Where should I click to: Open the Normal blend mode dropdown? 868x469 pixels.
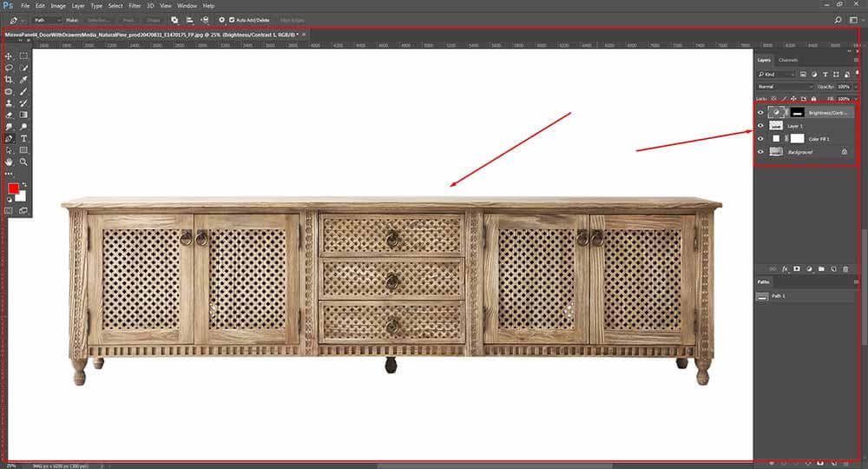[x=785, y=87]
